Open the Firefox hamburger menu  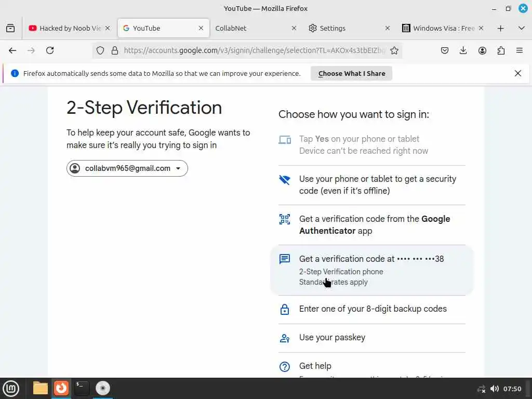point(520,50)
